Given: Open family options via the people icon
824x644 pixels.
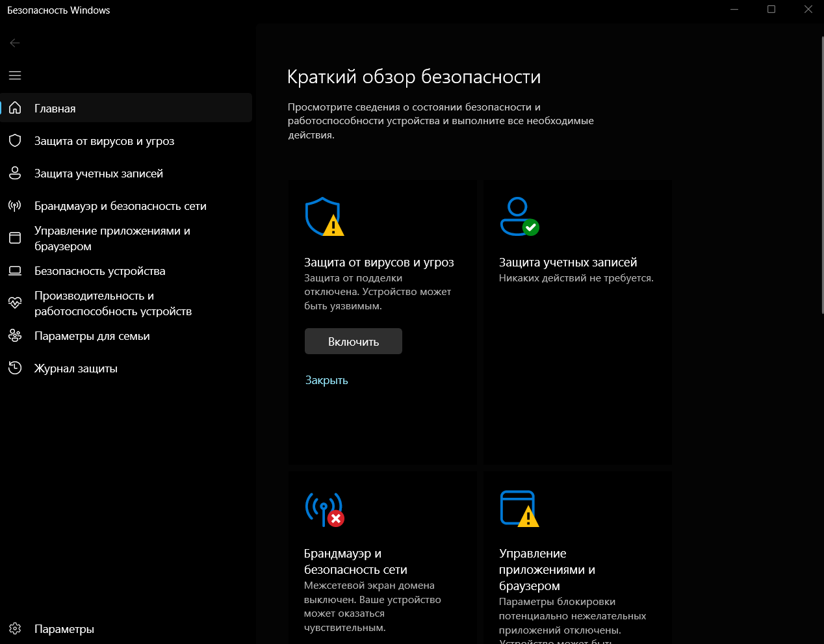Looking at the screenshot, I should pyautogui.click(x=14, y=335).
